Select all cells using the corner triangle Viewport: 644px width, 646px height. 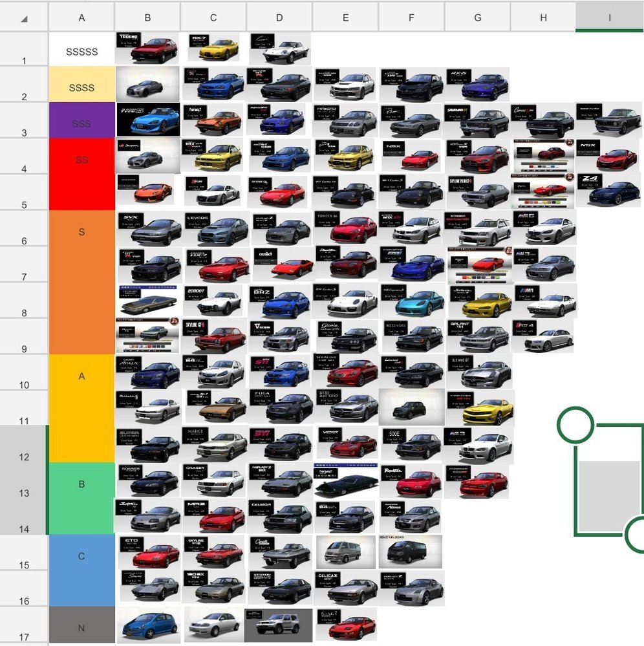click(x=24, y=18)
